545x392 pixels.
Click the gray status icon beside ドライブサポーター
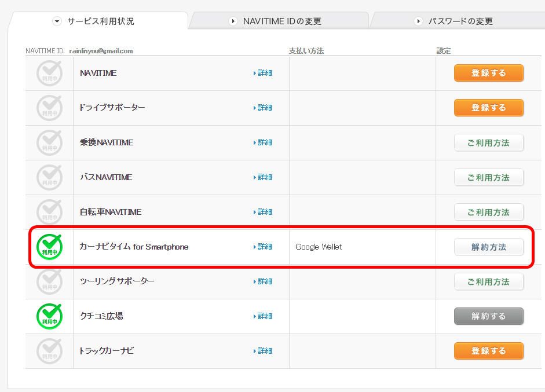(x=49, y=108)
